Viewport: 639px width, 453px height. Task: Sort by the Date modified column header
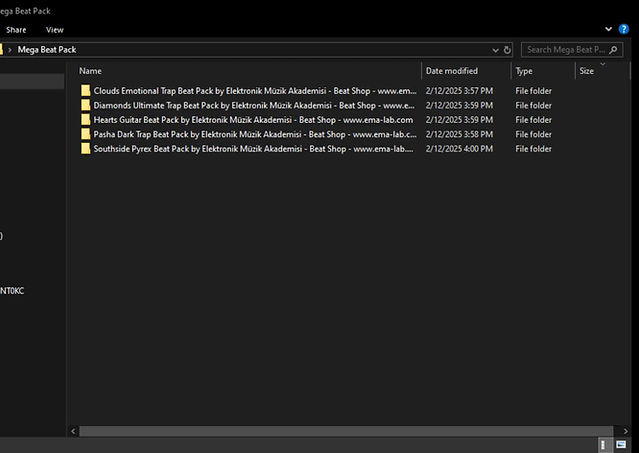(x=452, y=71)
